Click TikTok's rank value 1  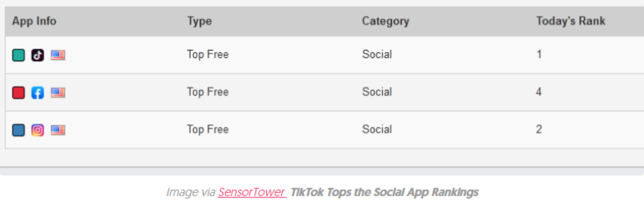(539, 54)
